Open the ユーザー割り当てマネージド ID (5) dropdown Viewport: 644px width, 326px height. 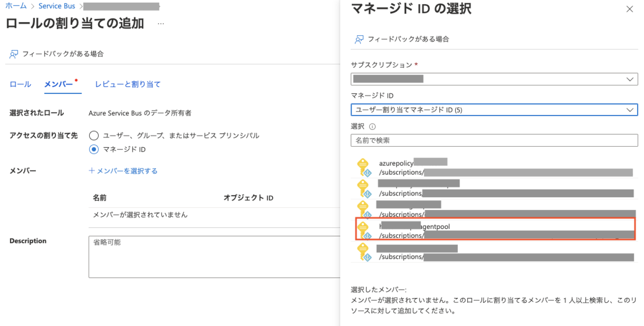[494, 110]
